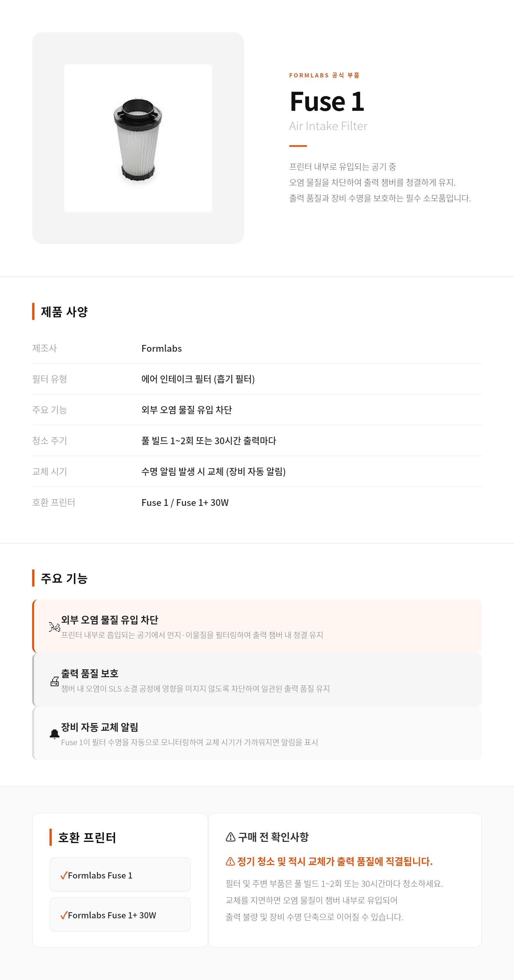514x980 pixels.
Task: Click the 주요 기능 section heading
Action: tap(64, 578)
